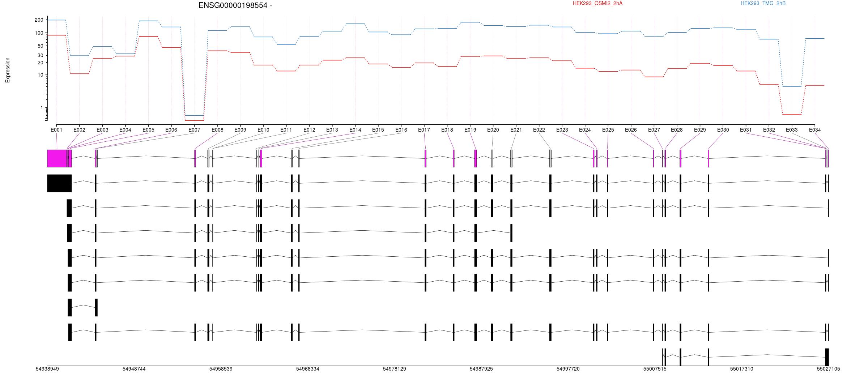The width and height of the screenshot is (868, 376).
Task: Click the Expression y-axis label
Action: click(8, 70)
